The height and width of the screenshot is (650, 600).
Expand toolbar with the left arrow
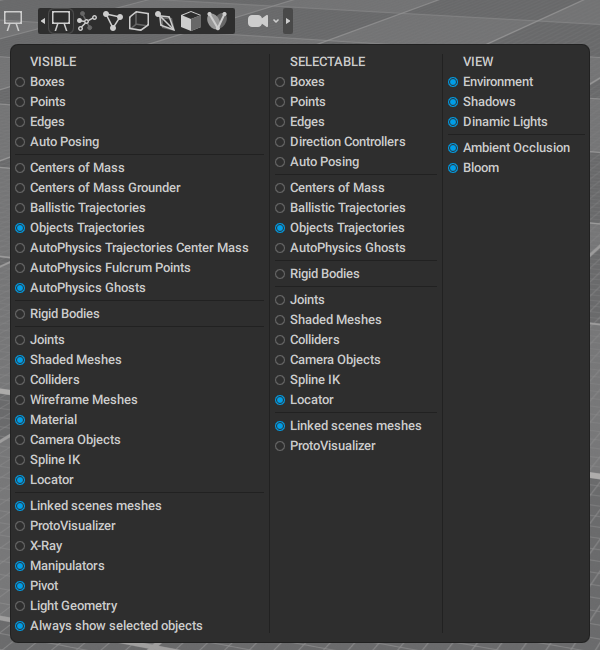pyautogui.click(x=43, y=20)
